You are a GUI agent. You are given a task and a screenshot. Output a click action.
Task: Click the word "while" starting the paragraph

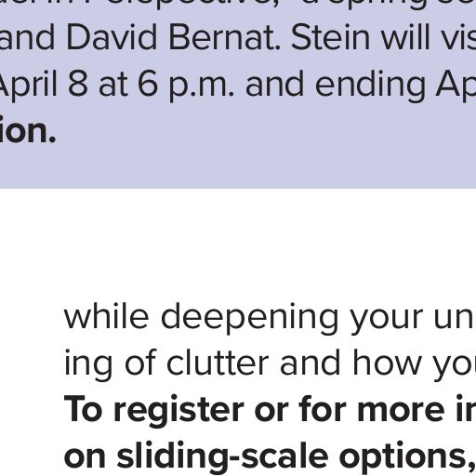[x=106, y=315]
